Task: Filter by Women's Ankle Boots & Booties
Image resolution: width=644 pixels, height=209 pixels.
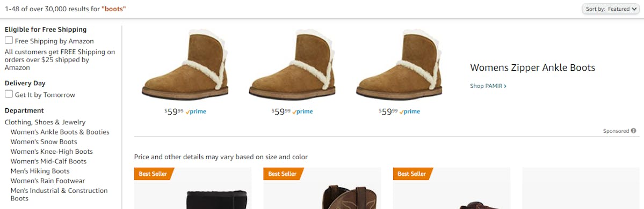Action: pos(60,132)
